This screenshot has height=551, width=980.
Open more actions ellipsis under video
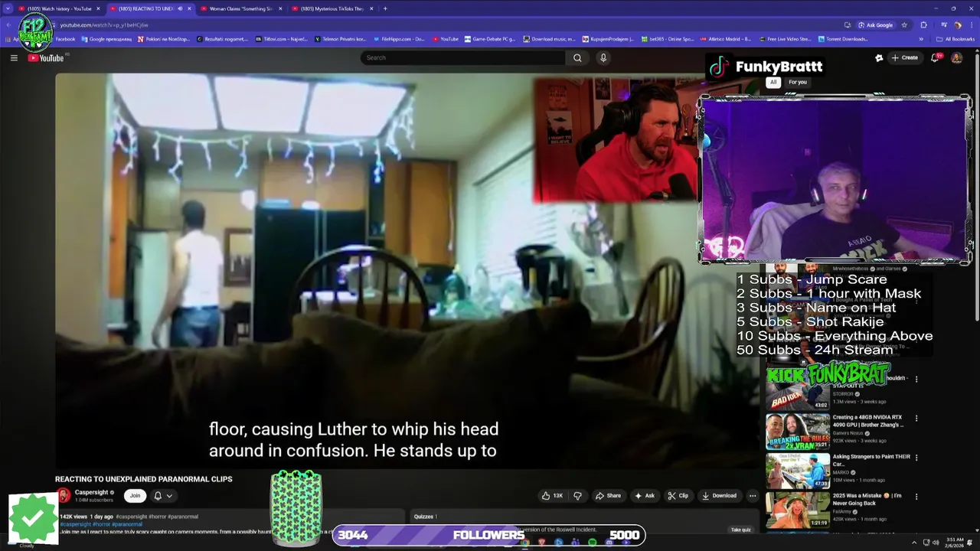(753, 495)
